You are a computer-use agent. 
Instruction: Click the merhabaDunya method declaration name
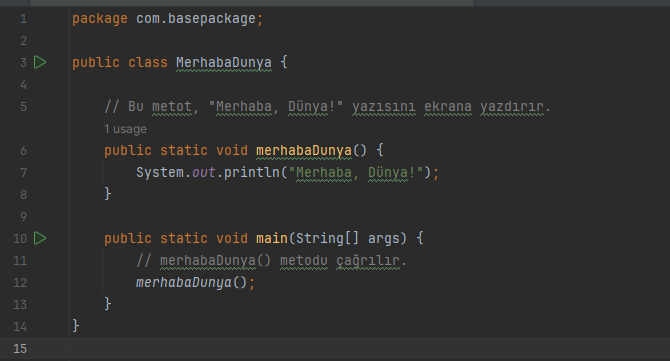point(304,151)
